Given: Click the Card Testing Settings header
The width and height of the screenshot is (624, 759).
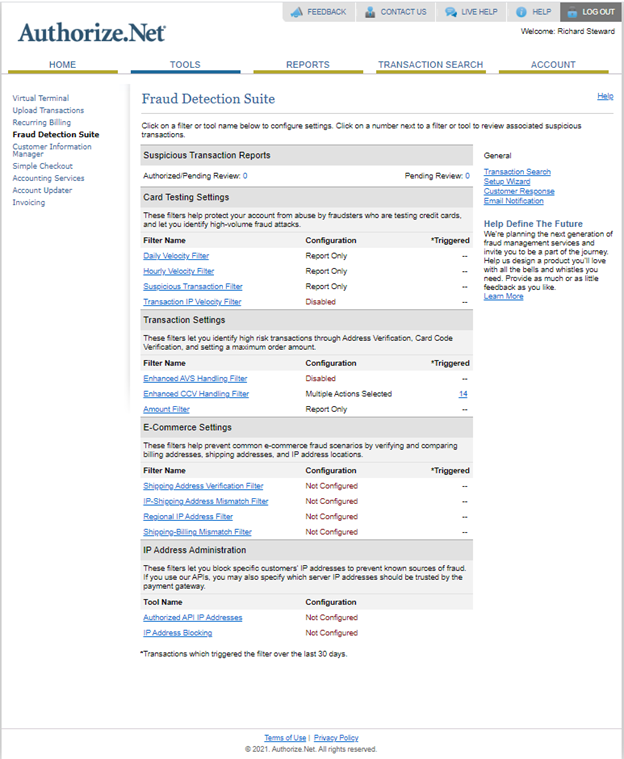Looking at the screenshot, I should tap(306, 197).
